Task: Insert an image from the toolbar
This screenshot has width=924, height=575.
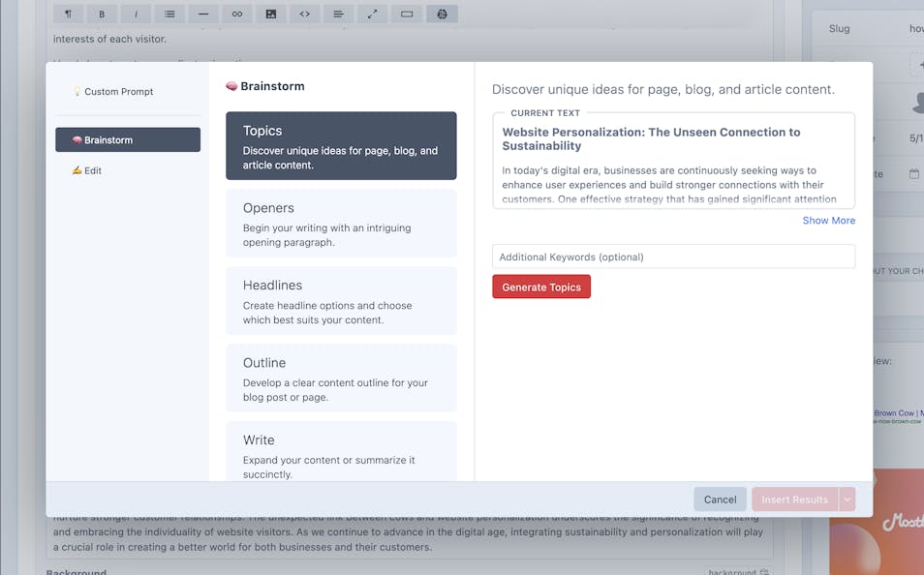Action: point(271,15)
